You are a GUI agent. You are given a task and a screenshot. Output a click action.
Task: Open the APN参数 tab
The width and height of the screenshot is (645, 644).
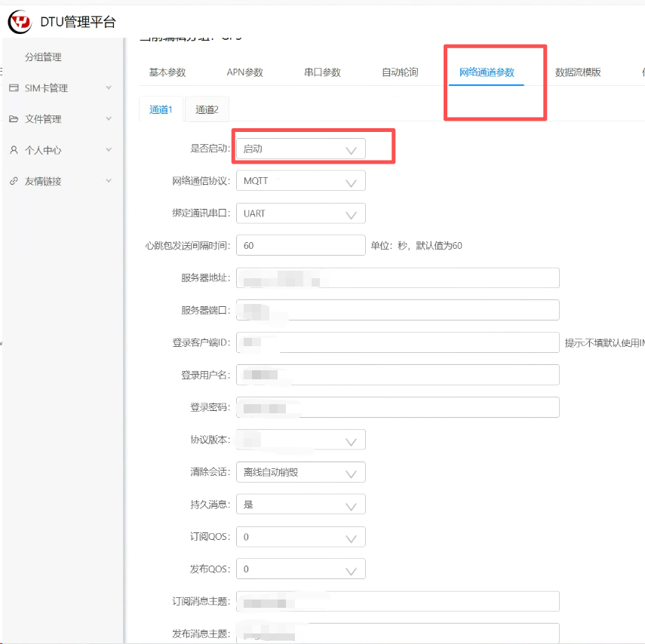(x=244, y=72)
